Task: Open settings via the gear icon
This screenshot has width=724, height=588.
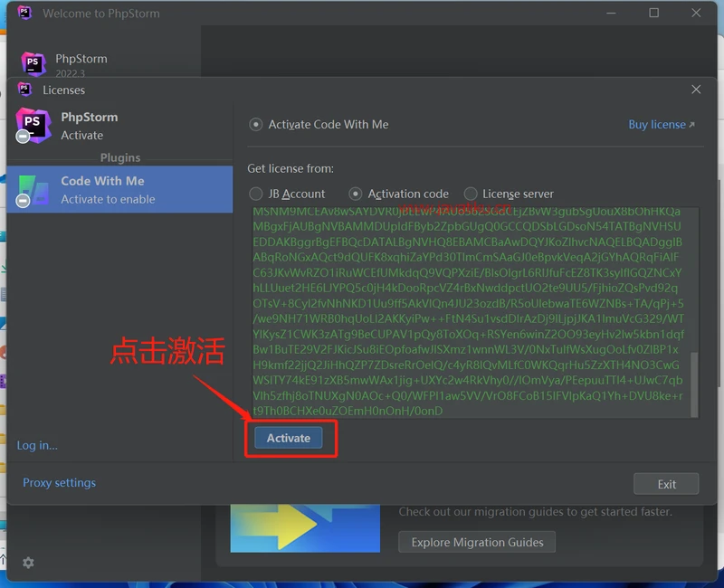Action: click(28, 563)
